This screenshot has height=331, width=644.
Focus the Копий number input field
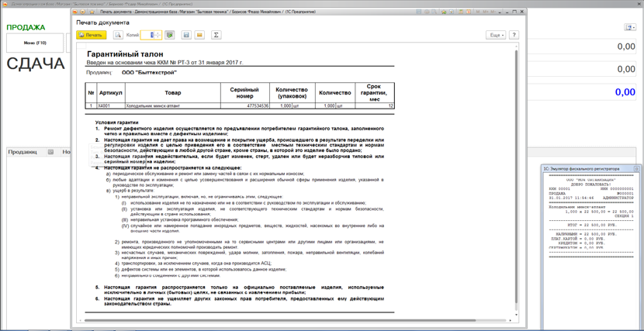click(148, 35)
